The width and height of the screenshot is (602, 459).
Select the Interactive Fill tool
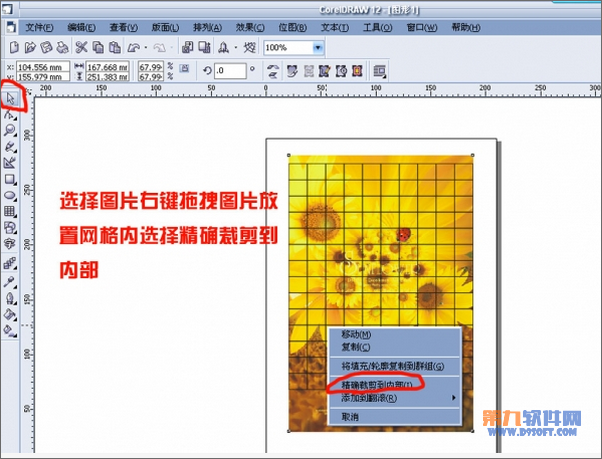click(10, 330)
